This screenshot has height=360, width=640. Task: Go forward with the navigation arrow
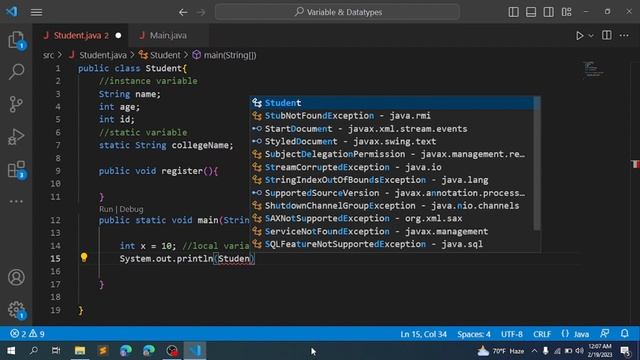coord(201,12)
